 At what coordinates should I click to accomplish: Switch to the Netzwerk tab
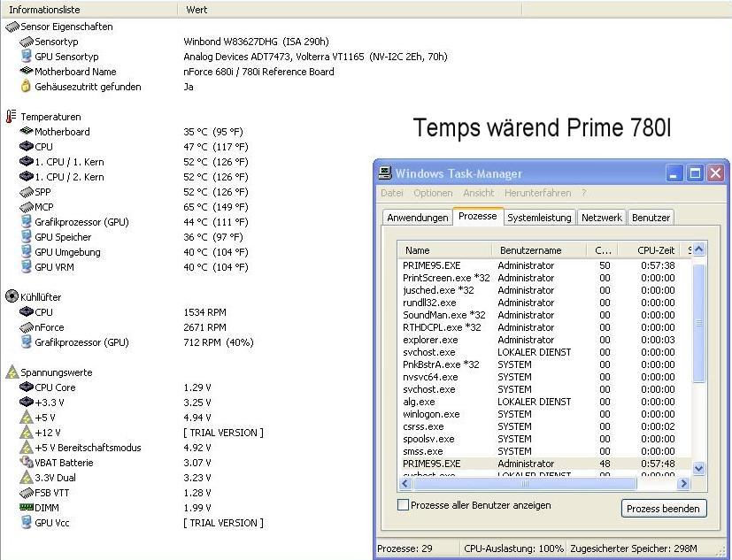click(601, 218)
